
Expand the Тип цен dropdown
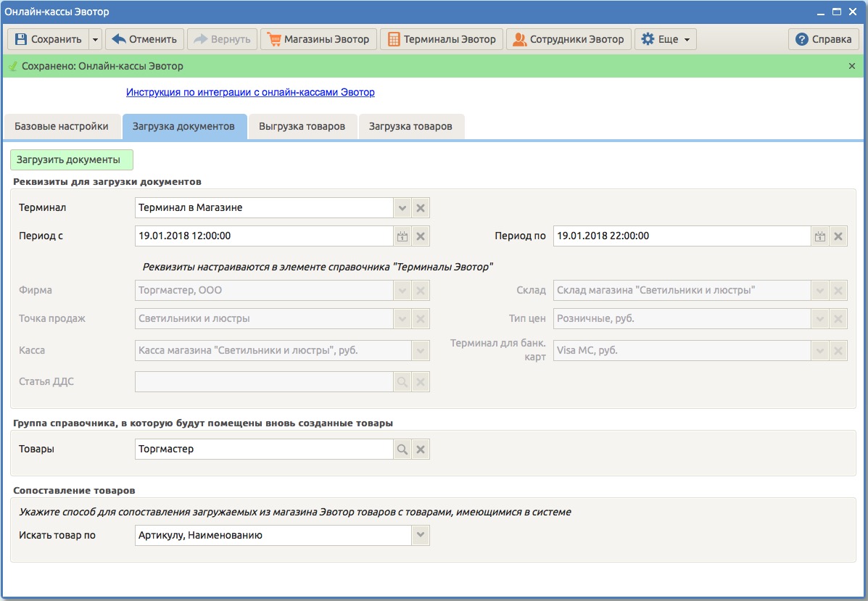820,319
